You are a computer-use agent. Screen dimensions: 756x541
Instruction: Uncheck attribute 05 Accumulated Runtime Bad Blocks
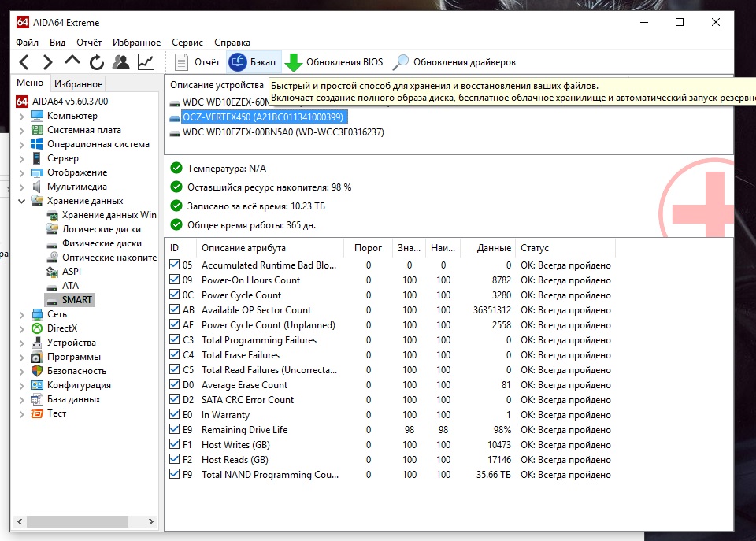pos(175,265)
